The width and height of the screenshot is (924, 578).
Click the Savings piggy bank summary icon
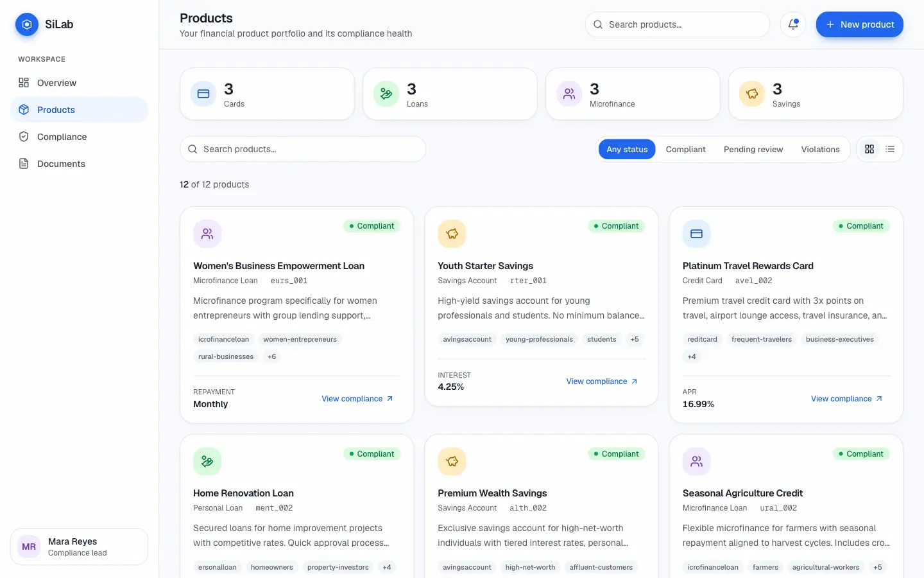tap(752, 94)
